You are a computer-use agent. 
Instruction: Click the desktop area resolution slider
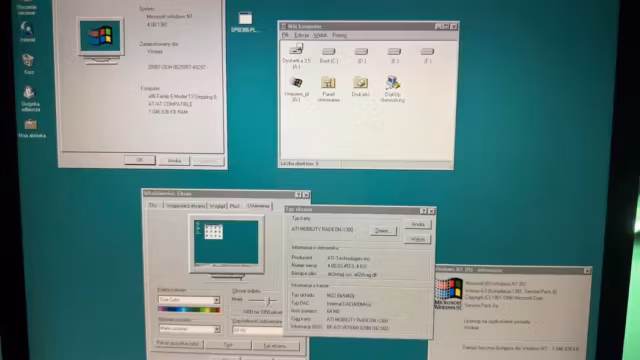262,301
